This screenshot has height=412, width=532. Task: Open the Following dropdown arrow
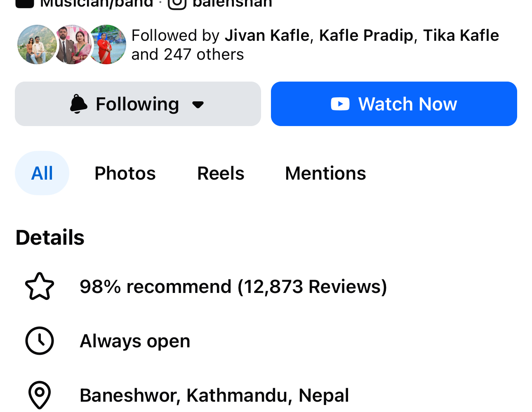198,104
